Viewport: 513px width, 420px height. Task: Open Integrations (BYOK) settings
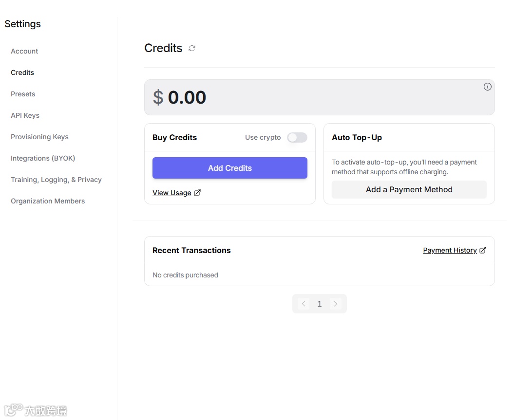(x=43, y=158)
